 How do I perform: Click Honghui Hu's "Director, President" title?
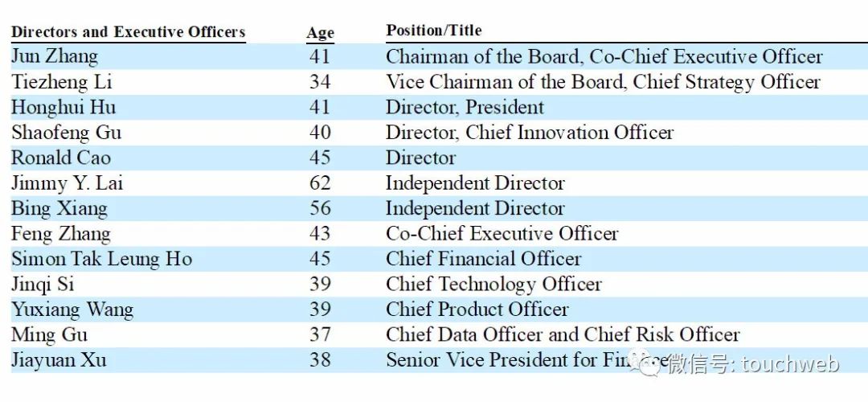tap(465, 107)
